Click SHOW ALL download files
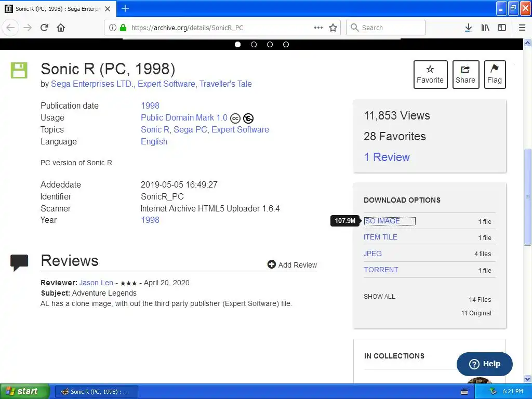The height and width of the screenshot is (399, 532). click(379, 297)
